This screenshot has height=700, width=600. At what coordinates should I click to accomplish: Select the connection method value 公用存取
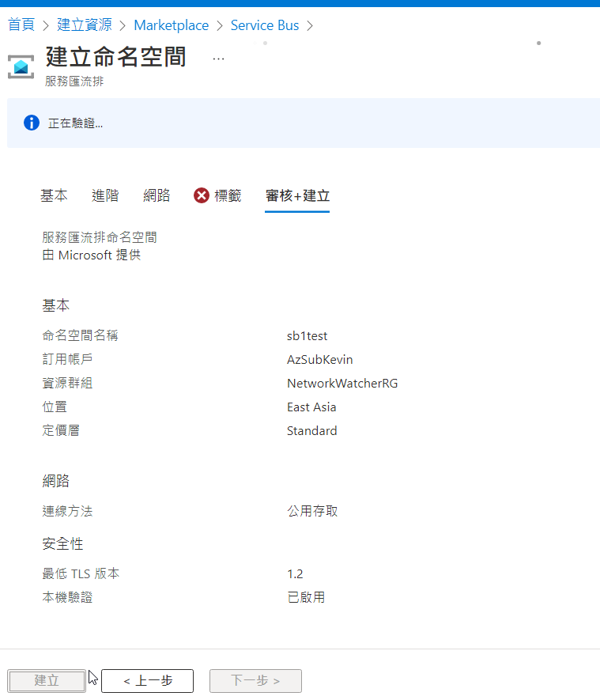312,511
